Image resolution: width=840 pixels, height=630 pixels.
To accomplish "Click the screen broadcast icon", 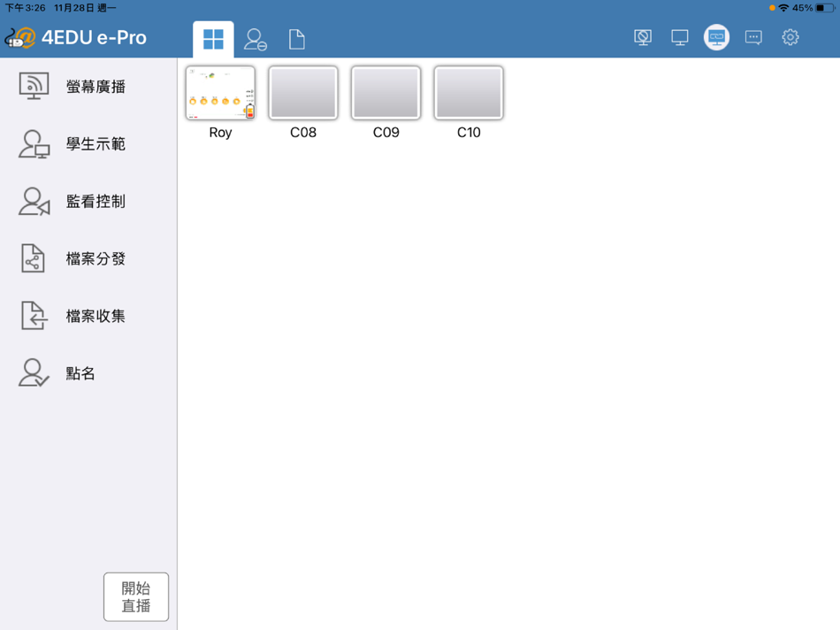I will click(34, 86).
